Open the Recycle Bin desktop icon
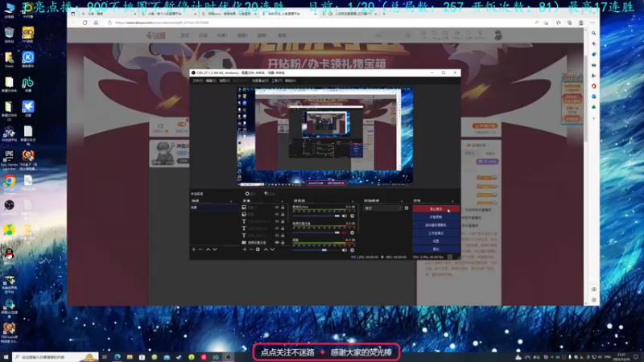644x362 pixels. (9, 33)
